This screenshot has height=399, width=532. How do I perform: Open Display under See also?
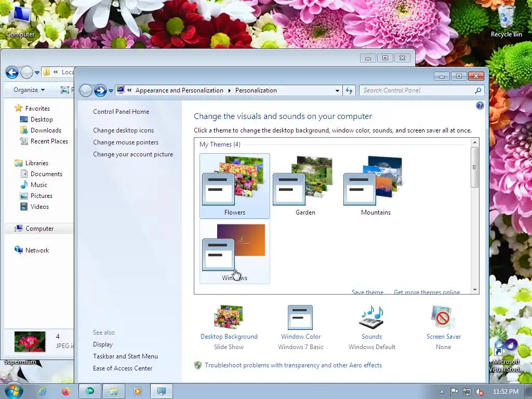103,344
